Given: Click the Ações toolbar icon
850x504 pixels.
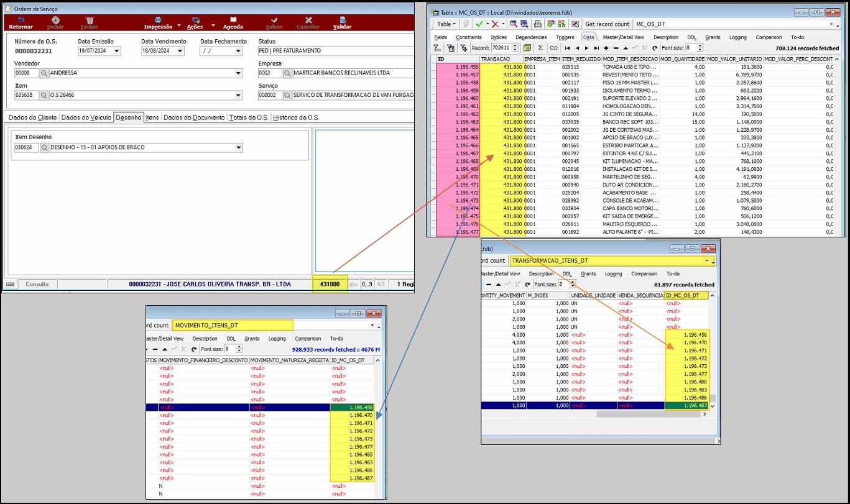Looking at the screenshot, I should click(x=195, y=20).
